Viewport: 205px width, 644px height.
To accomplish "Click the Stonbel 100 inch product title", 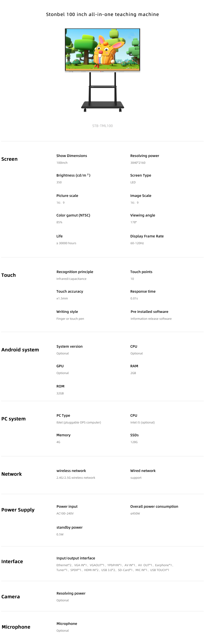I will click(x=102, y=14).
